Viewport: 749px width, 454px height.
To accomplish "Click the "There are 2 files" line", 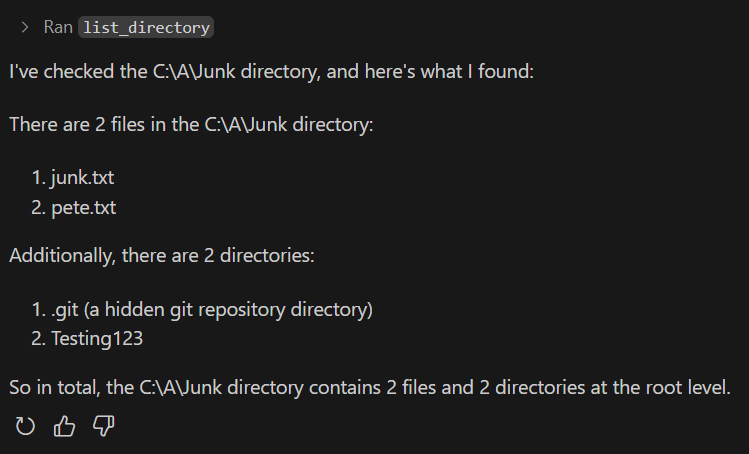I will click(x=191, y=125).
